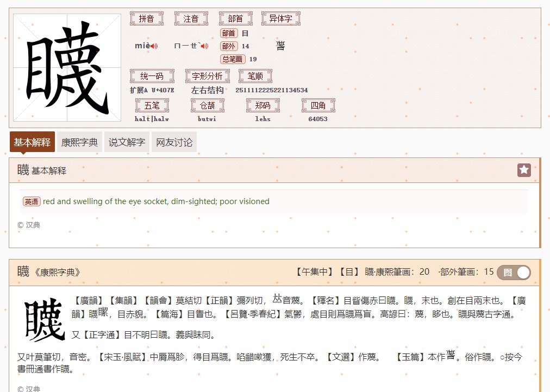Viewport: 550px width, 392px height.
Task: Click the large character image thumbnail
Action: point(66,67)
